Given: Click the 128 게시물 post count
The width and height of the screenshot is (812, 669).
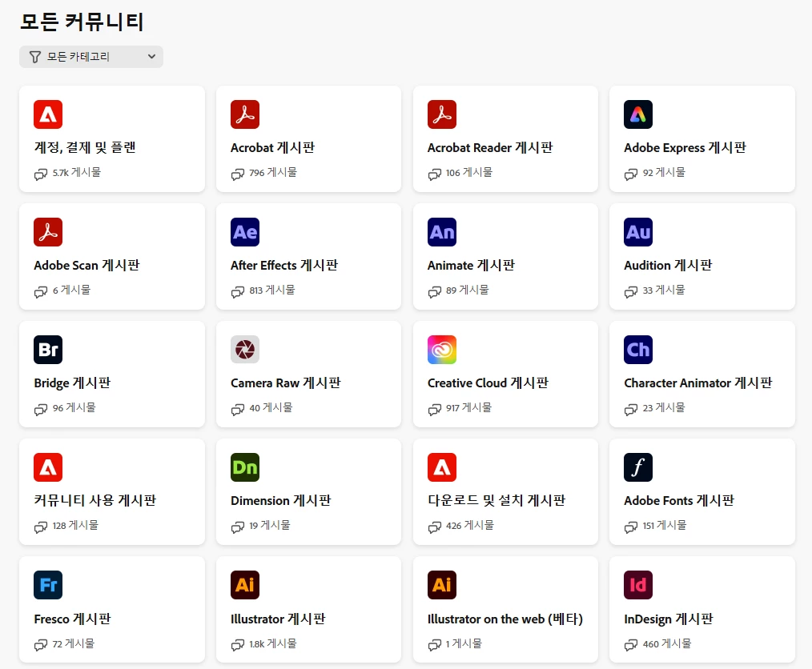Looking at the screenshot, I should coord(75,525).
